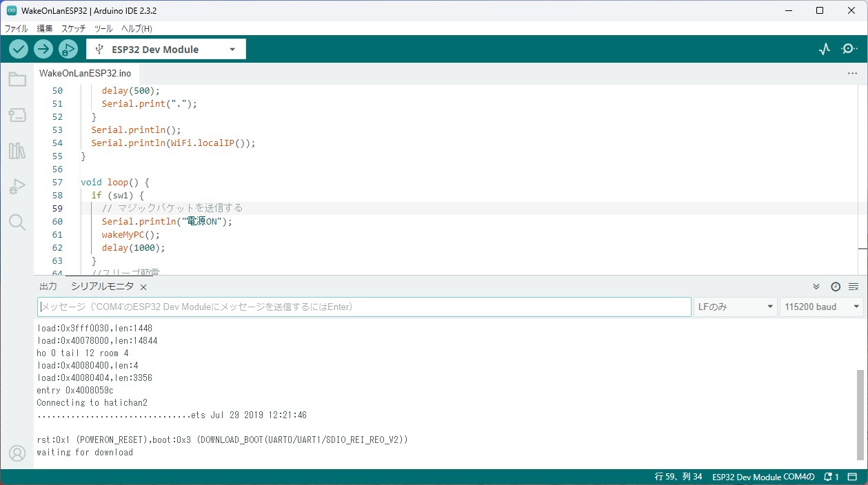Click the Serial.print("."); code line
This screenshot has width=868, height=485.
[x=150, y=104]
